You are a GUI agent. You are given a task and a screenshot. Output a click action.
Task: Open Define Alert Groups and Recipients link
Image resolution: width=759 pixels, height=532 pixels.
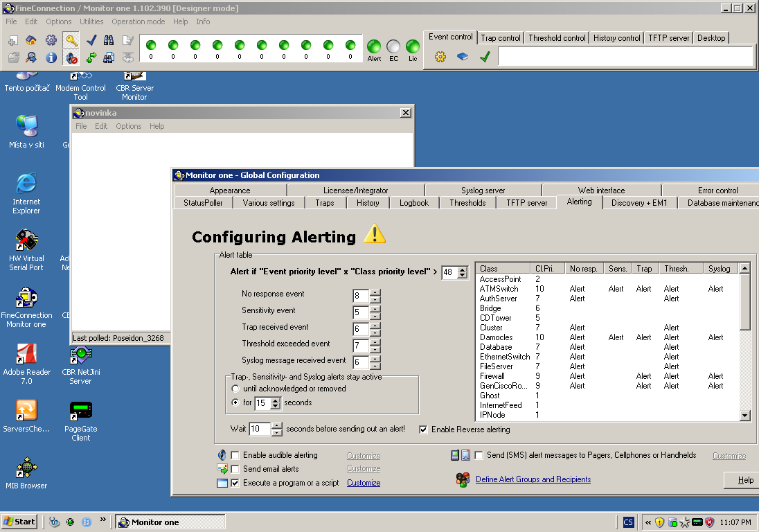point(533,479)
